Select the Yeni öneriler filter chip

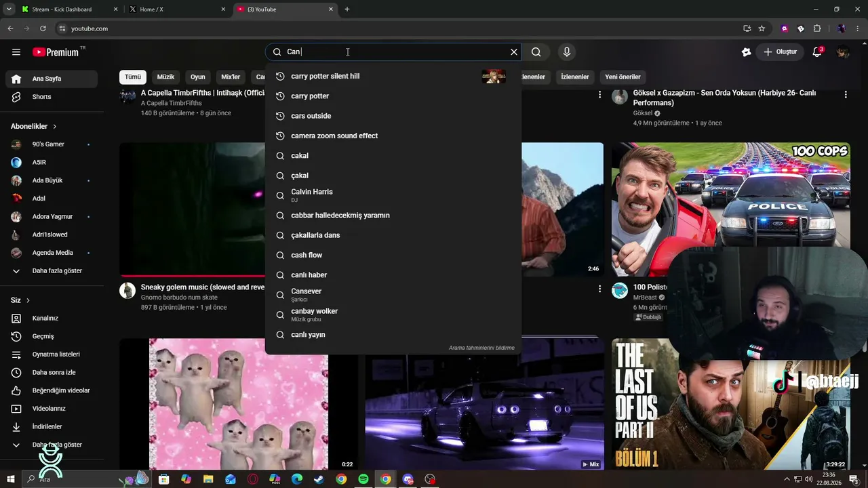coord(623,77)
